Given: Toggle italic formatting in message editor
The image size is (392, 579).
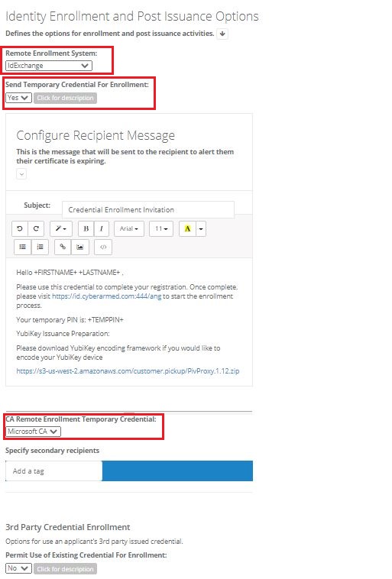Looking at the screenshot, I should point(101,228).
